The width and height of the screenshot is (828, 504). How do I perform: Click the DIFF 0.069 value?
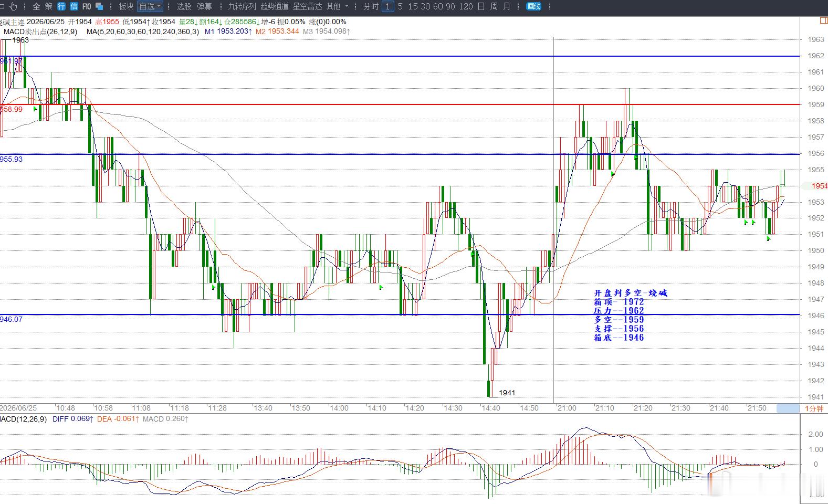pos(73,419)
